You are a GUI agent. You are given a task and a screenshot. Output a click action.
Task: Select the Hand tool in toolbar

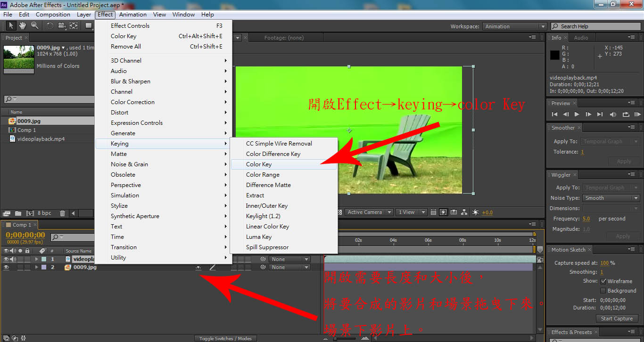coord(23,25)
